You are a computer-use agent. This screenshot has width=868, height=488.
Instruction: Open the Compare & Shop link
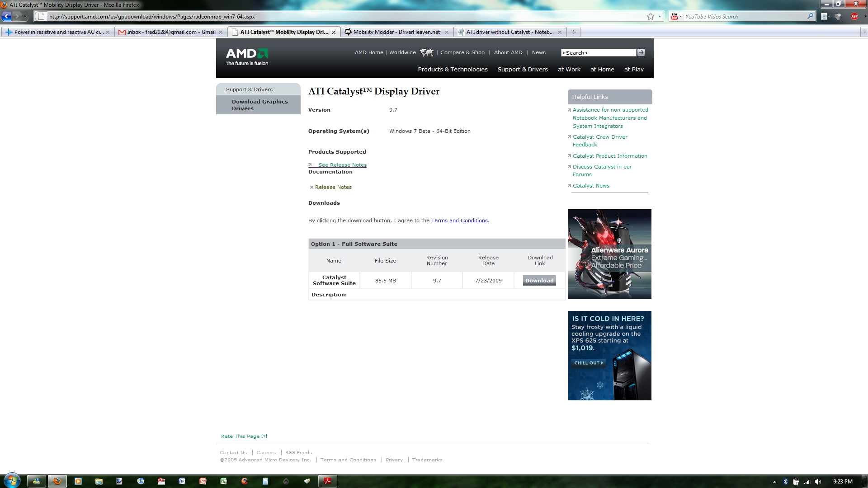462,52
